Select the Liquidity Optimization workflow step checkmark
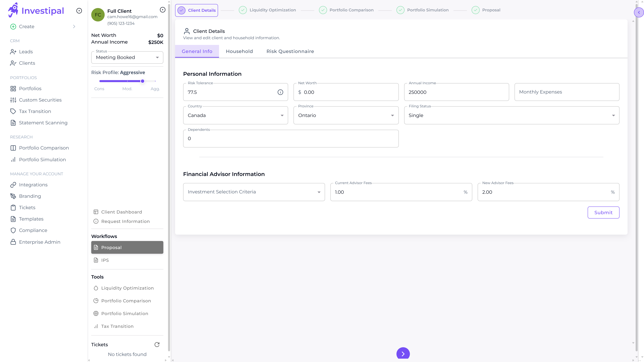Image resolution: width=644 pixels, height=362 pixels. pyautogui.click(x=243, y=10)
